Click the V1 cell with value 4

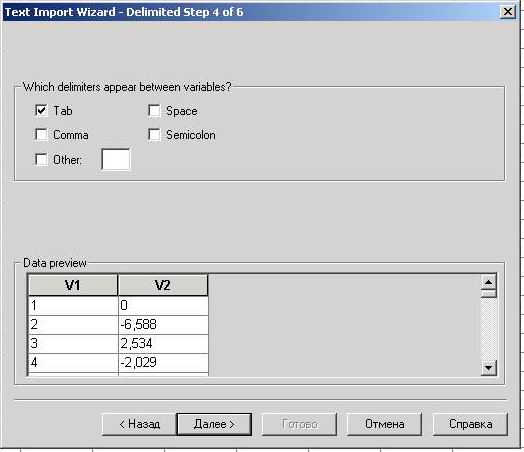pyautogui.click(x=73, y=363)
